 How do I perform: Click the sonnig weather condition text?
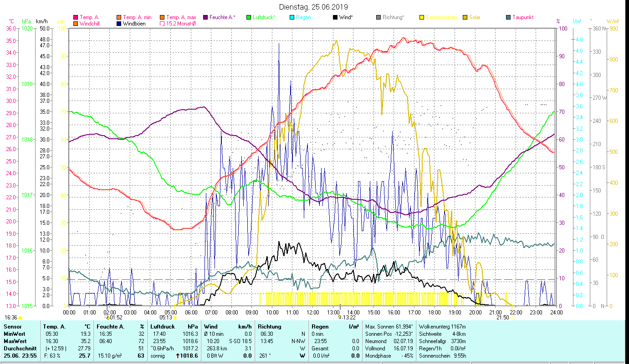158,355
